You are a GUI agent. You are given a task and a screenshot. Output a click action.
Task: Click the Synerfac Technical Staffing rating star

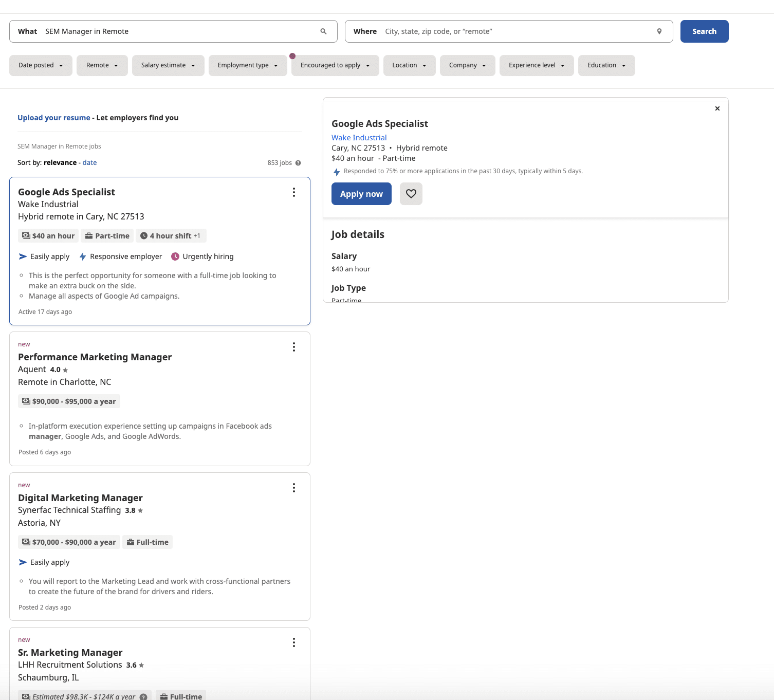point(140,511)
